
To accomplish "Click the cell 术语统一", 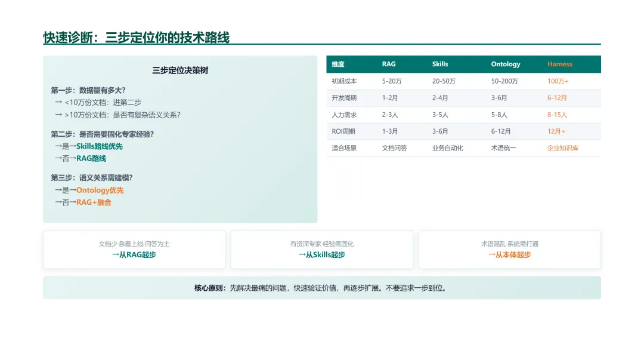I will [x=503, y=148].
